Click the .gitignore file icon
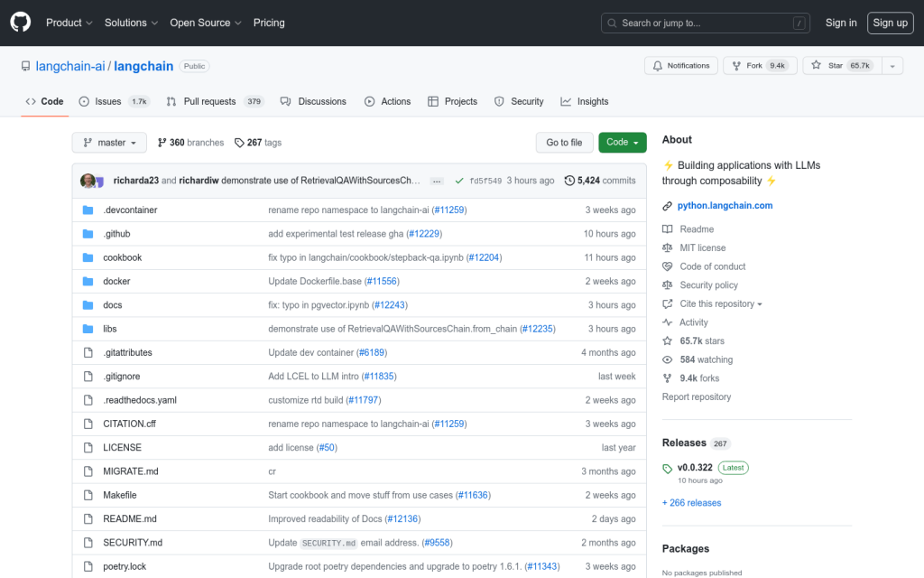Viewport: 924px width, 578px height. click(x=88, y=377)
